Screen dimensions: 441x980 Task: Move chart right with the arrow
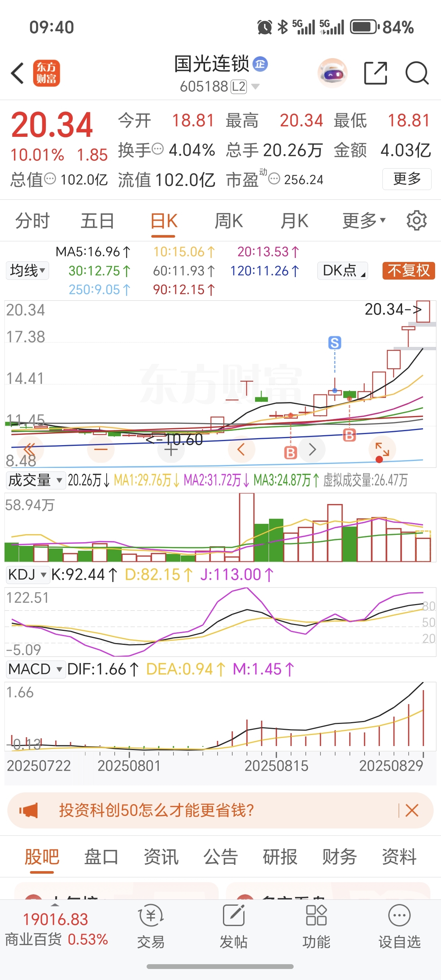(312, 449)
